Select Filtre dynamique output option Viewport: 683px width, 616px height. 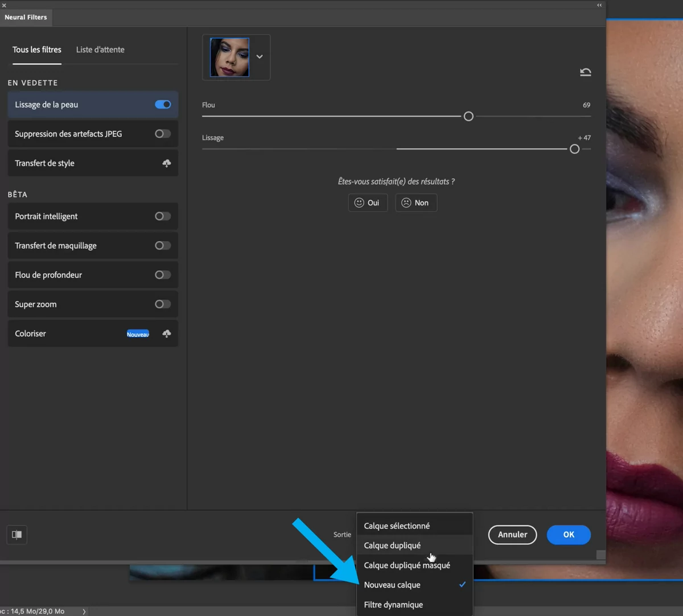point(415,605)
